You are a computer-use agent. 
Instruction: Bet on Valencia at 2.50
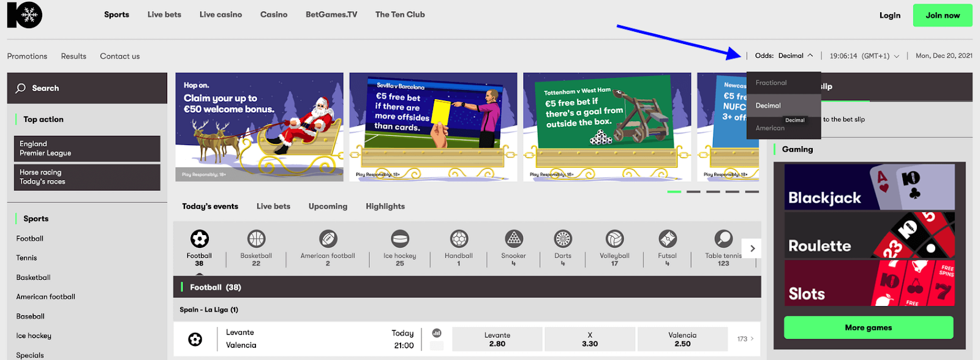coord(682,339)
